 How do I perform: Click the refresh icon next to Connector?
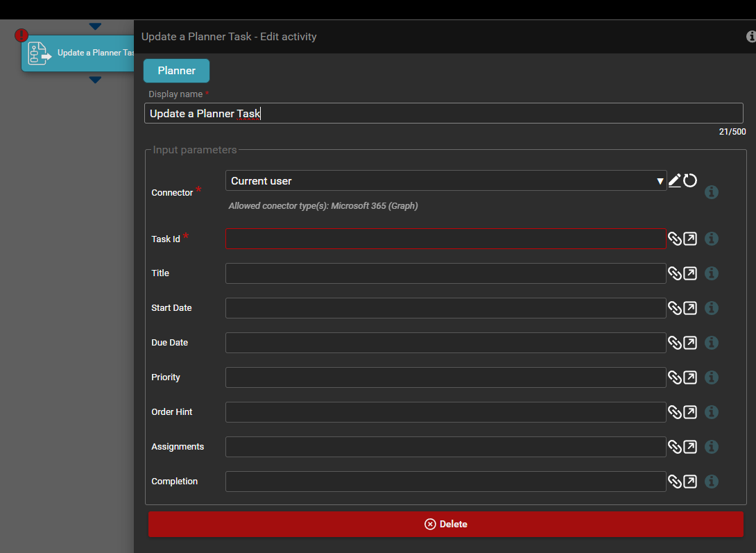tap(690, 180)
